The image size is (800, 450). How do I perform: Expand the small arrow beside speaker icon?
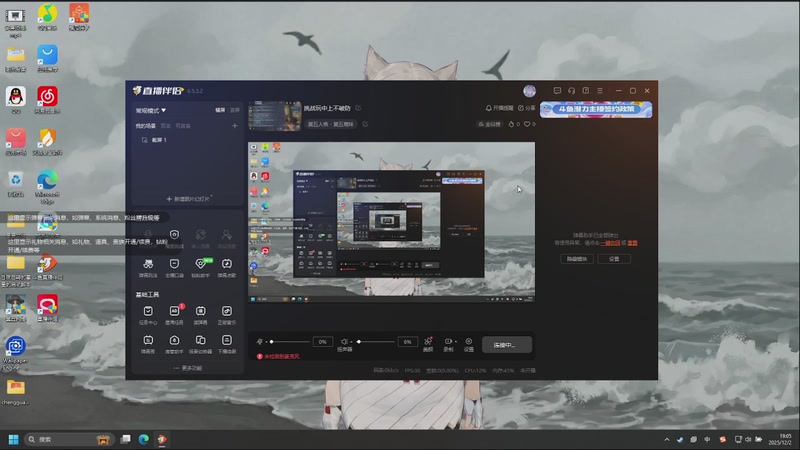(x=351, y=342)
